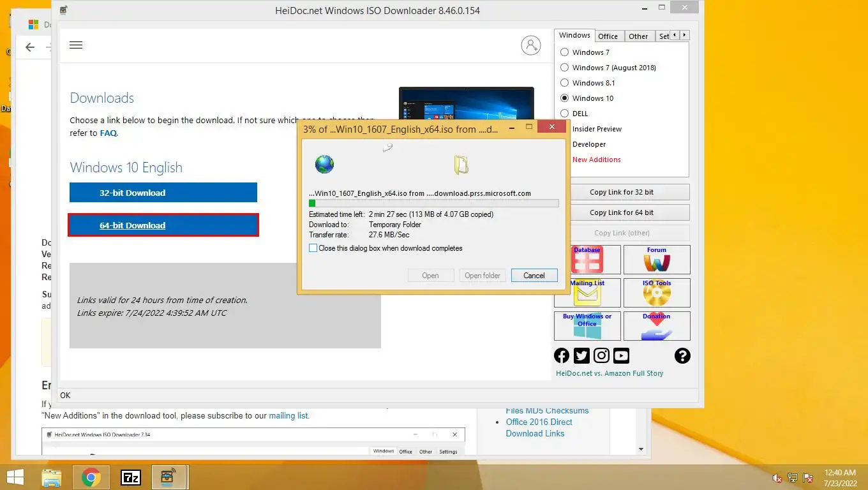Viewport: 868px width, 490px height.
Task: Click the 32-bit Download button
Action: point(163,193)
